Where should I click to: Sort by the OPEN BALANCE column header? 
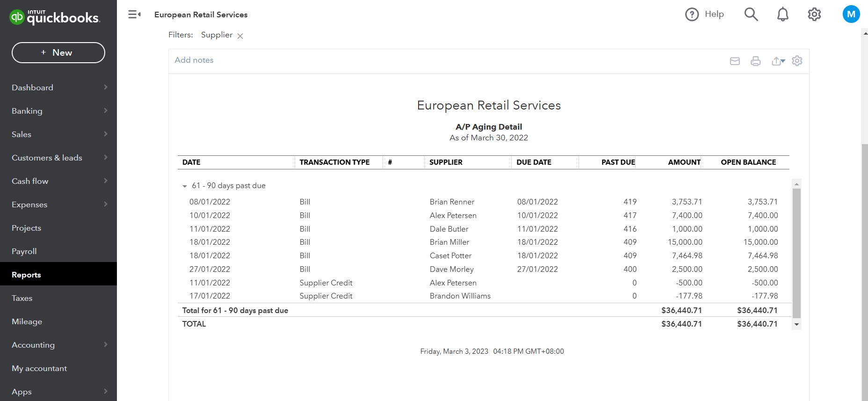click(x=748, y=162)
